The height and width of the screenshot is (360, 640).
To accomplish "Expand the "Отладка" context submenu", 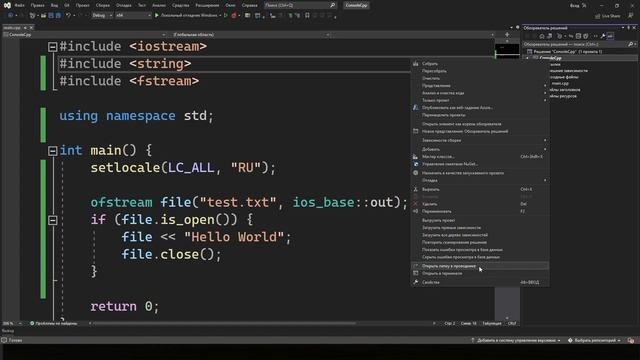I will [x=480, y=180].
